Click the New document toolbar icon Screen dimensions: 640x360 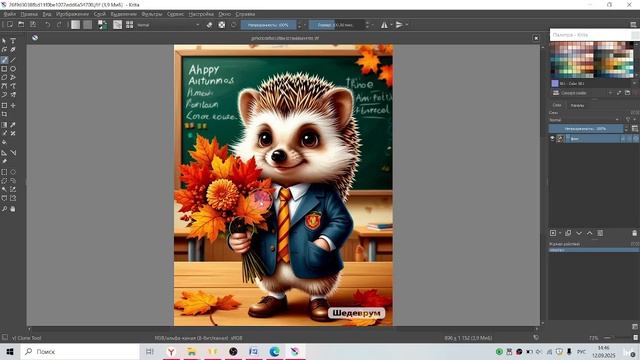(x=10, y=25)
